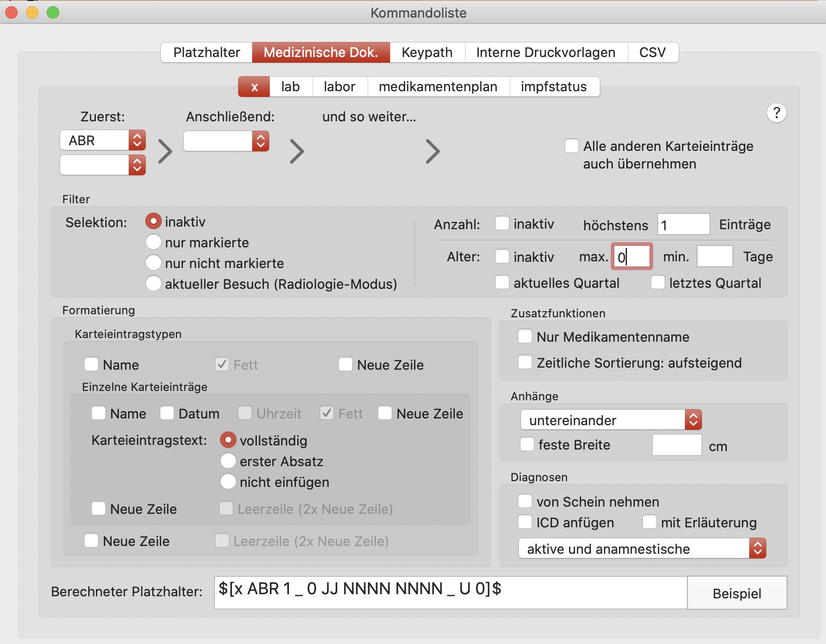Image resolution: width=826 pixels, height=644 pixels.
Task: Select Selektion inaktiv radio button
Action: pos(154,221)
